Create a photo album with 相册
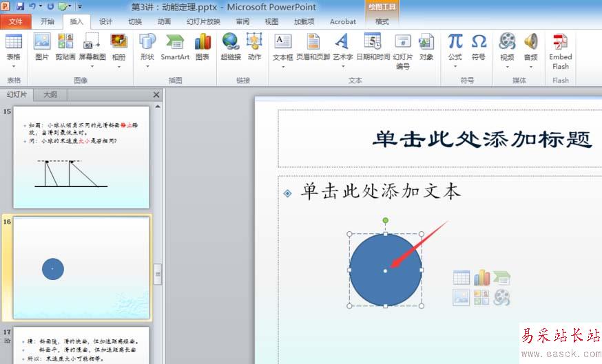602x364 pixels. point(118,41)
